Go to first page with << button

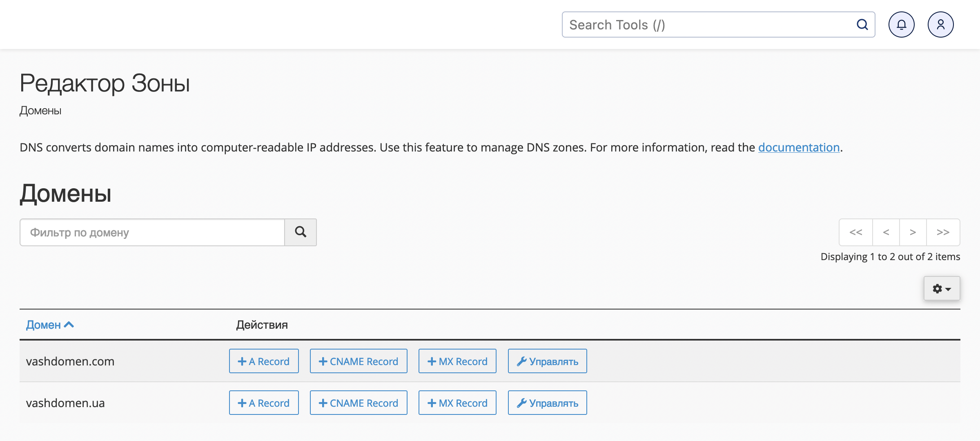855,232
